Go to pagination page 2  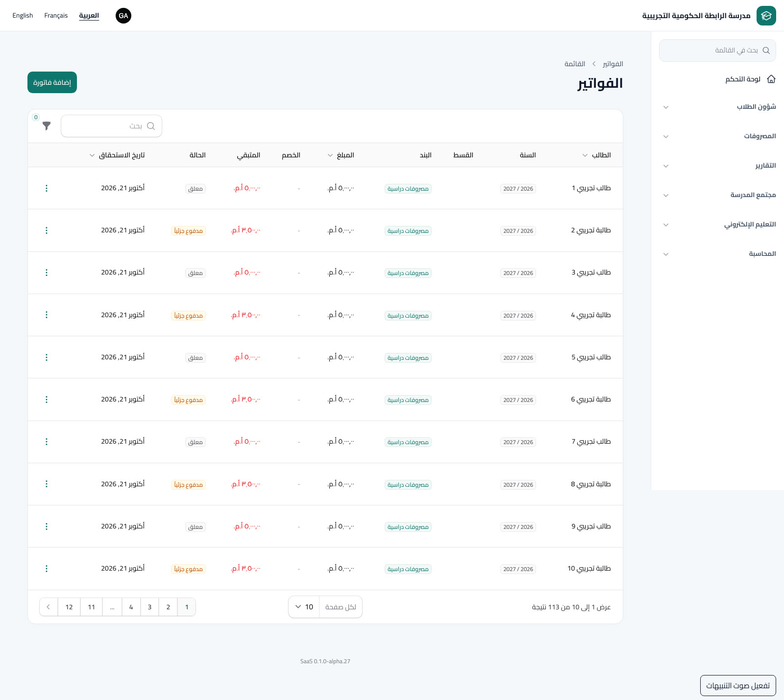click(168, 607)
